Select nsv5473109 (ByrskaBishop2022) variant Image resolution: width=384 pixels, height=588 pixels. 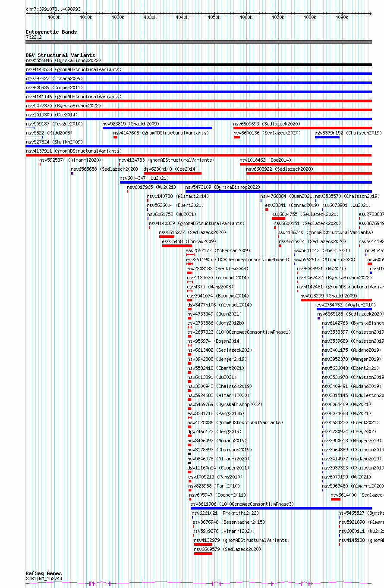pos(223,188)
